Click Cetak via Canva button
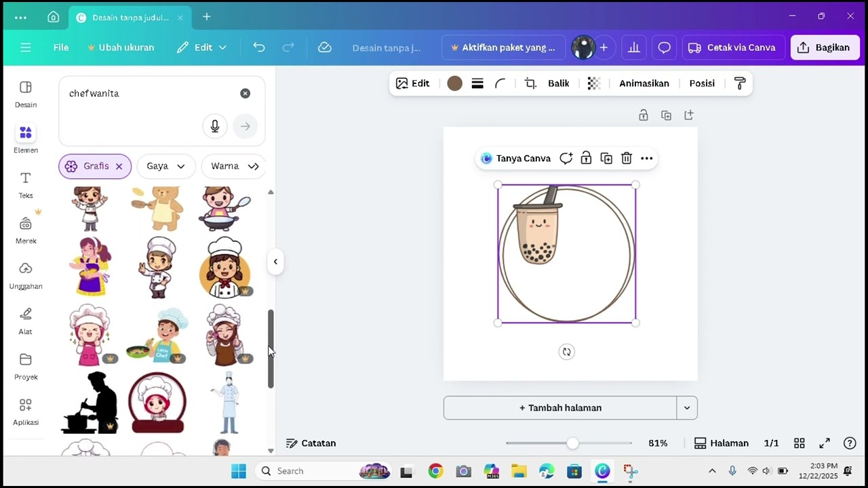This screenshot has height=488, width=868. [734, 47]
